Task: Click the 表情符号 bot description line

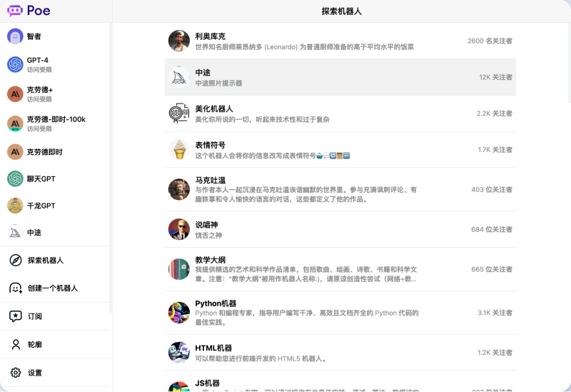Action: (273, 156)
